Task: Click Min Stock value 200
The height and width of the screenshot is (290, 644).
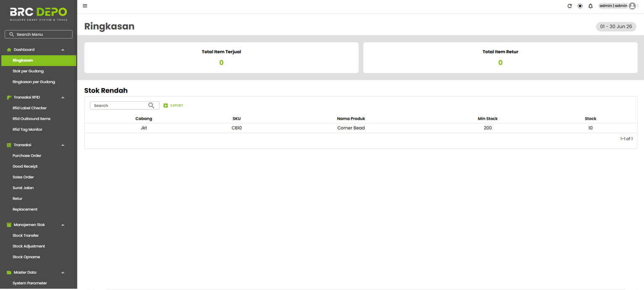Action: (487, 128)
